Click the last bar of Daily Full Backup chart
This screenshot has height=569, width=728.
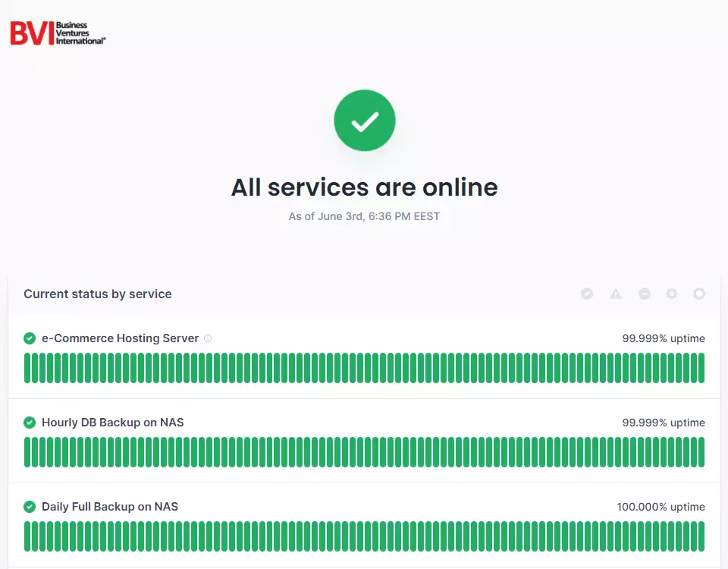point(701,536)
